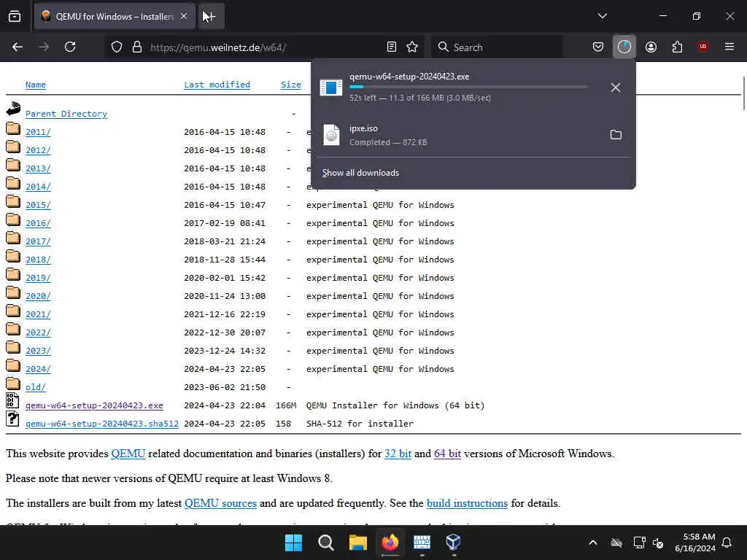Open the 2014/ directory link

pos(38,187)
